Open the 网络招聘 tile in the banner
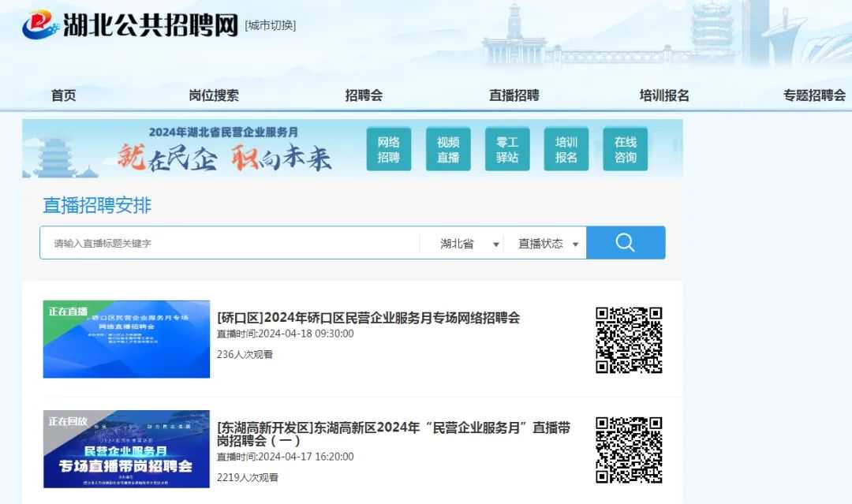The width and height of the screenshot is (852, 504). (x=388, y=150)
